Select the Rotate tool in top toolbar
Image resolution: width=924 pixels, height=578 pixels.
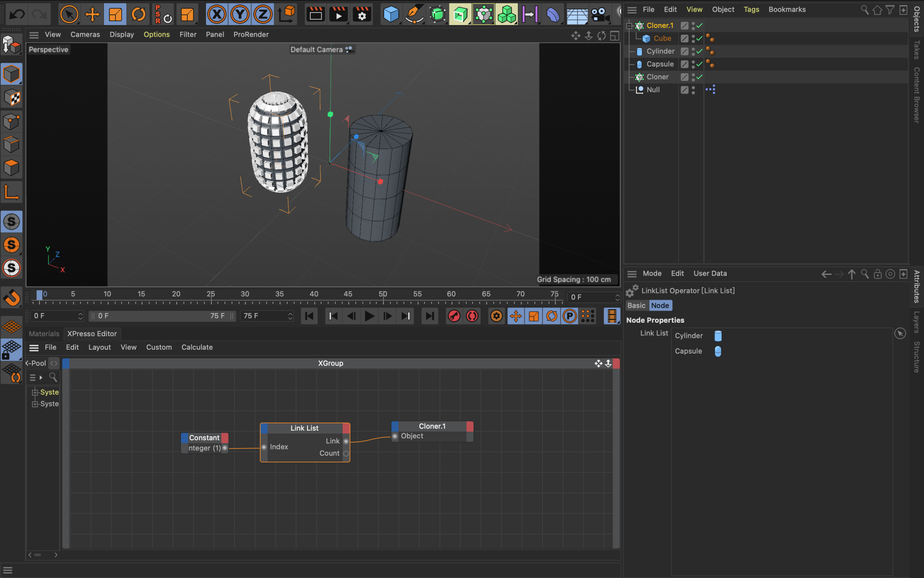(139, 14)
